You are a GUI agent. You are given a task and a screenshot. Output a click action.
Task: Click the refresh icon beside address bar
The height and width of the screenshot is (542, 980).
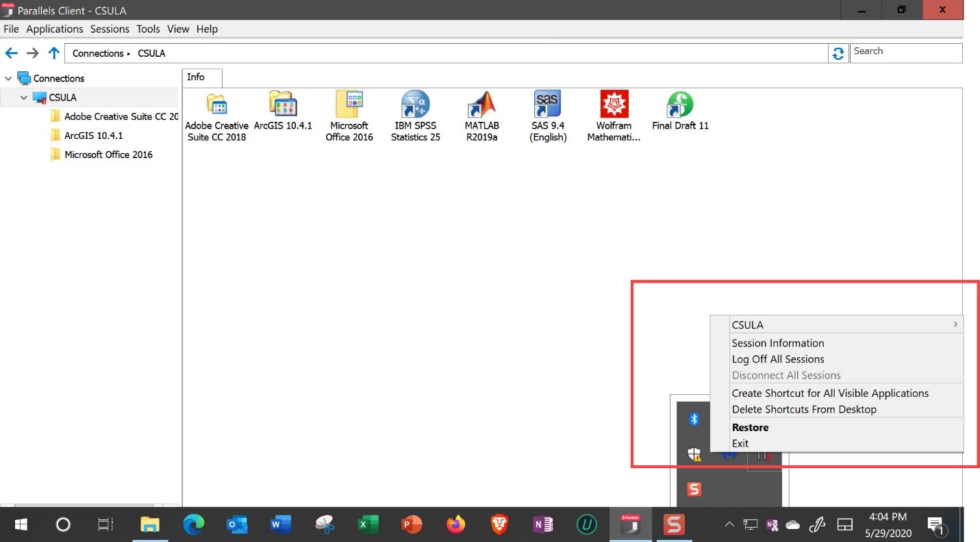tap(838, 53)
